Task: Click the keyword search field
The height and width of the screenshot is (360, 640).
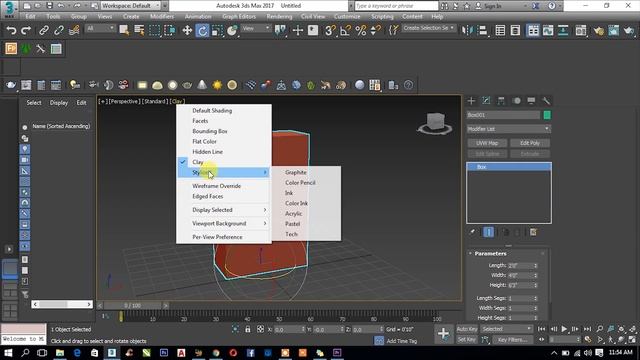Action: (395, 6)
